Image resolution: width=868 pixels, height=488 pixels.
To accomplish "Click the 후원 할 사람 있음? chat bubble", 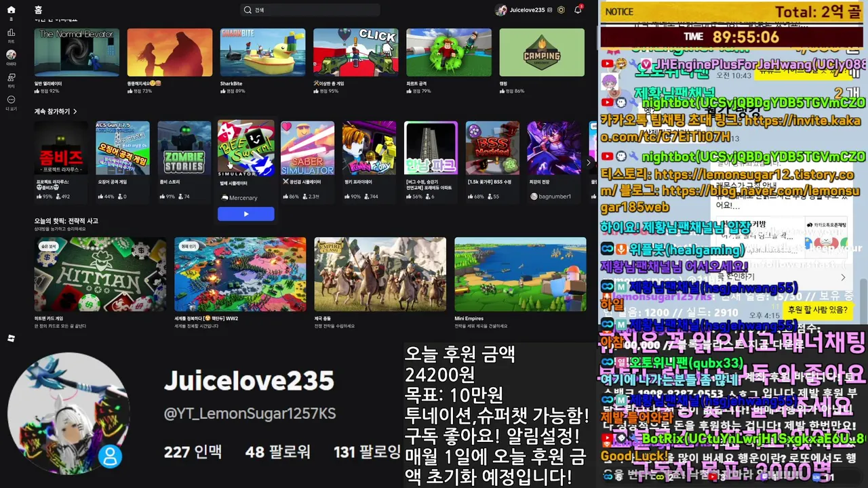I will [817, 310].
